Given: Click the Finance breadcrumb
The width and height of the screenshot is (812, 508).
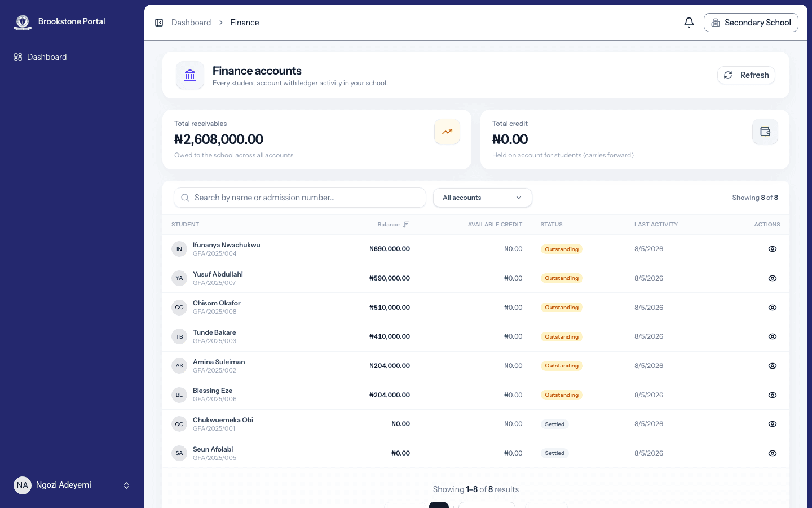Looking at the screenshot, I should pos(245,23).
